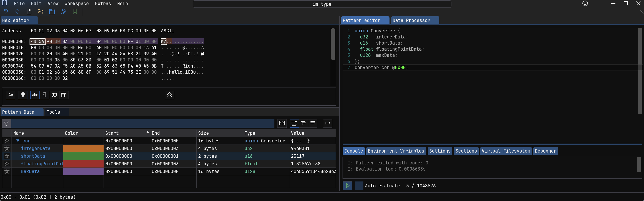This screenshot has width=644, height=201.
Task: Click the Save As disk-with-pencil icon
Action: [63, 12]
